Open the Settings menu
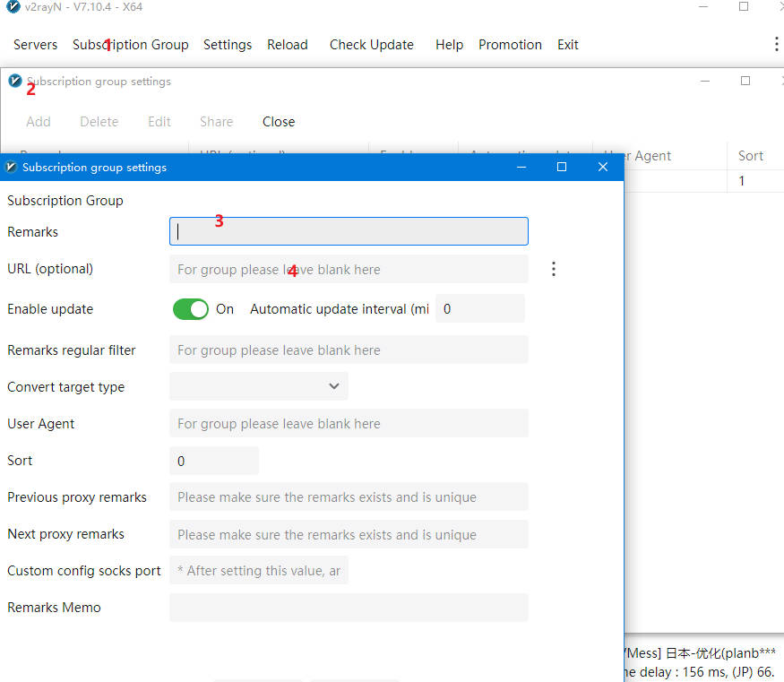Screen dimensions: 784x682 coord(228,45)
